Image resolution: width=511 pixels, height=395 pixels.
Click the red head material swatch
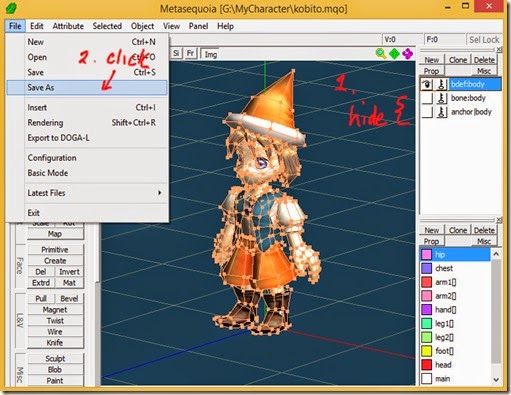click(427, 365)
